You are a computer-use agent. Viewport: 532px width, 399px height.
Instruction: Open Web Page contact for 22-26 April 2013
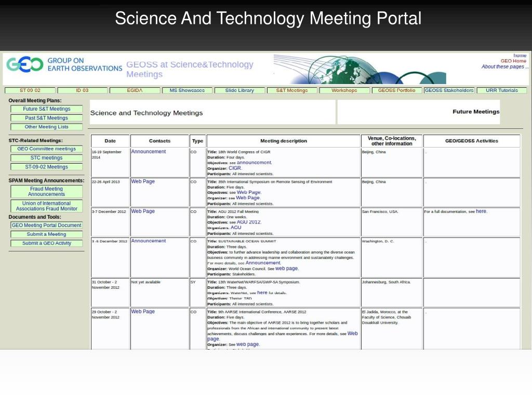tap(143, 181)
